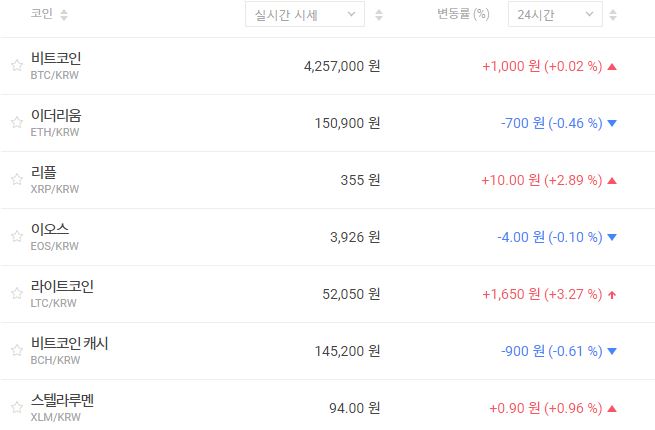This screenshot has width=655, height=430.
Task: Open the 24시간 period dropdown
Action: (x=554, y=15)
